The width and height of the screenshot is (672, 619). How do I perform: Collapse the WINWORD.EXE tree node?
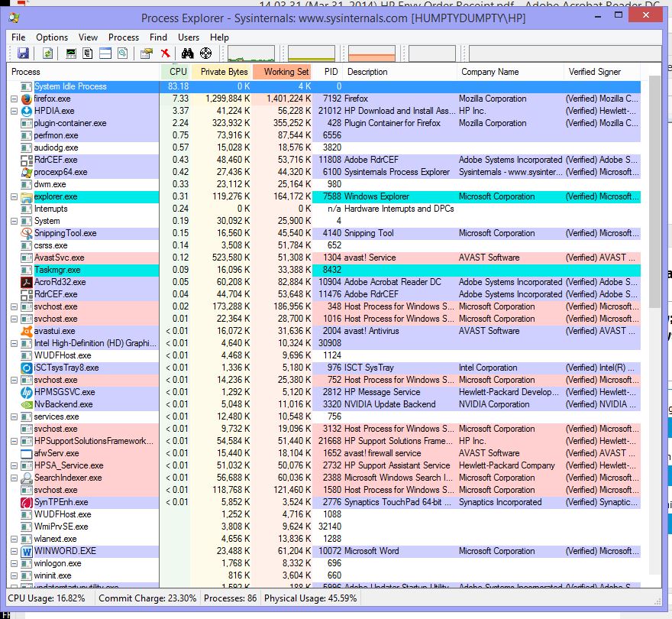pos(15,551)
